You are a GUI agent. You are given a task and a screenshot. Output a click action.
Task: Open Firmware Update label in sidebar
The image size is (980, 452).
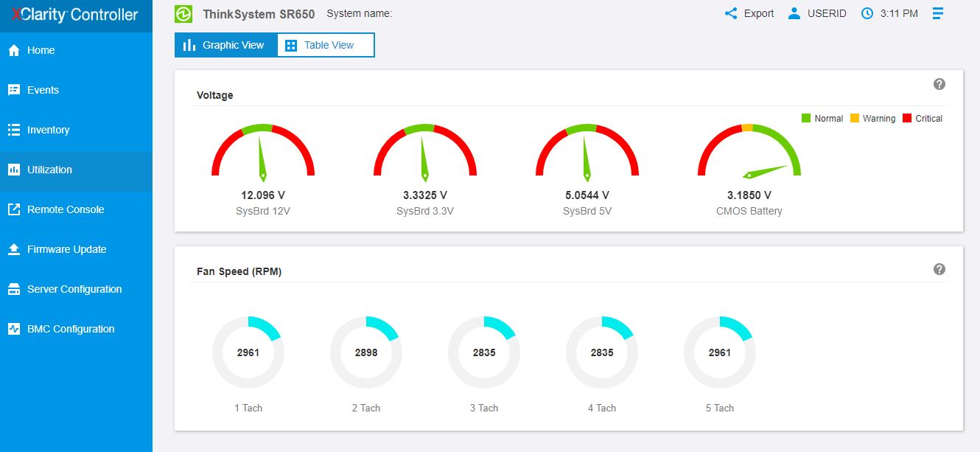[67, 249]
